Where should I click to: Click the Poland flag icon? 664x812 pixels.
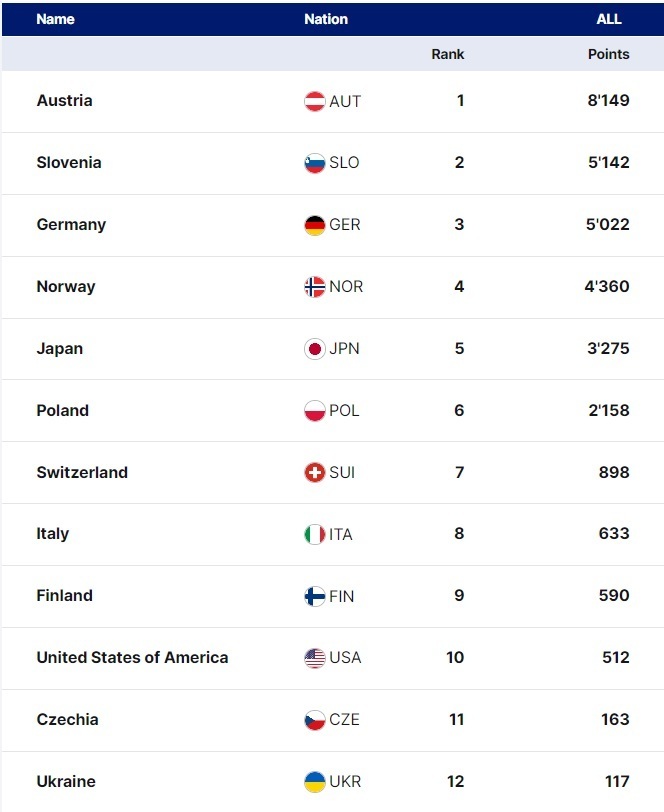point(315,411)
